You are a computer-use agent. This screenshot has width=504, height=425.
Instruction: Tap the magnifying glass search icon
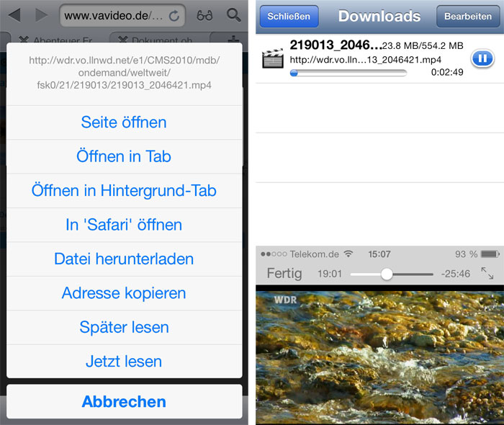[x=234, y=15]
